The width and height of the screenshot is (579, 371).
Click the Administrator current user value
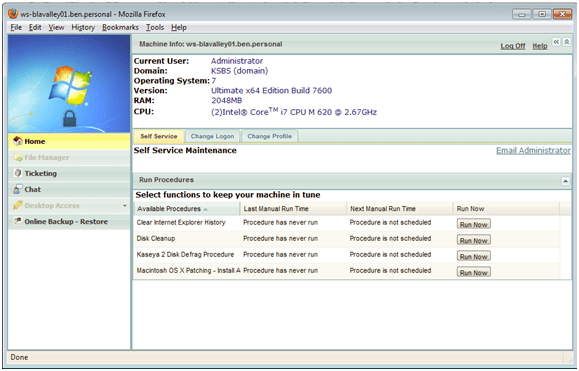pos(237,61)
